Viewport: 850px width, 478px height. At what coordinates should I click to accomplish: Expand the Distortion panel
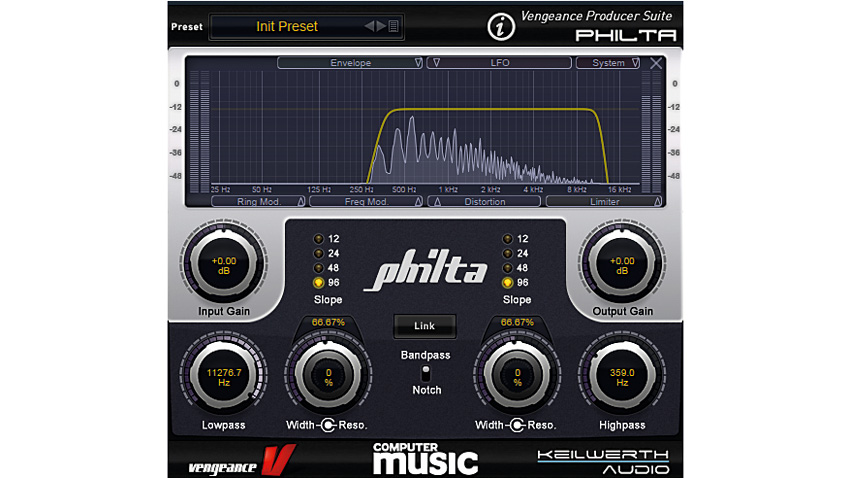(x=485, y=202)
